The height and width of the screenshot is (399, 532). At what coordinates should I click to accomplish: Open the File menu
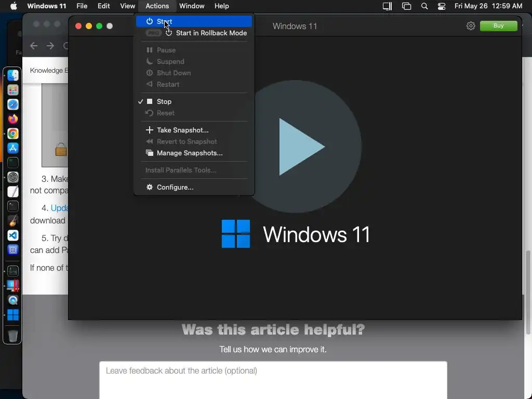click(x=82, y=6)
